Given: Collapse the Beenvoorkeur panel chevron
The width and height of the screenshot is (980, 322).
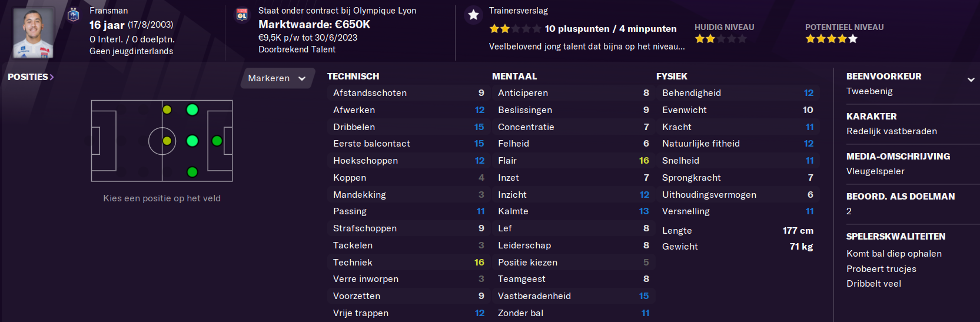Looking at the screenshot, I should [971, 79].
